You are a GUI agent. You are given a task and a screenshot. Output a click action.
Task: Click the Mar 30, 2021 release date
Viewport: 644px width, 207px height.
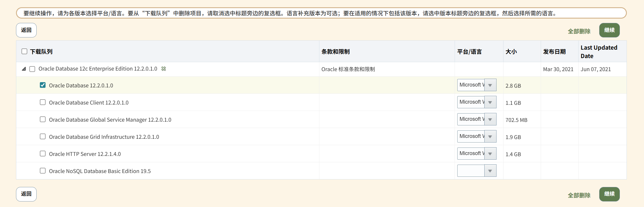[558, 69]
